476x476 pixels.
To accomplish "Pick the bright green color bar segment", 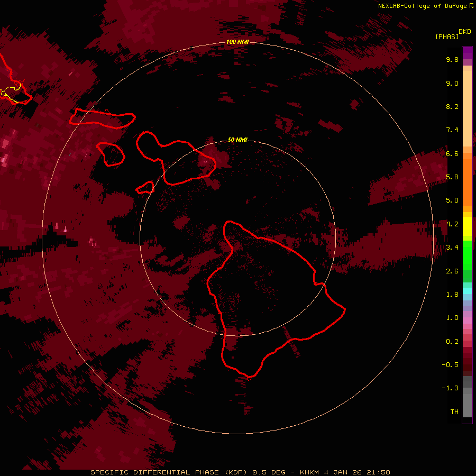I will point(467,255).
